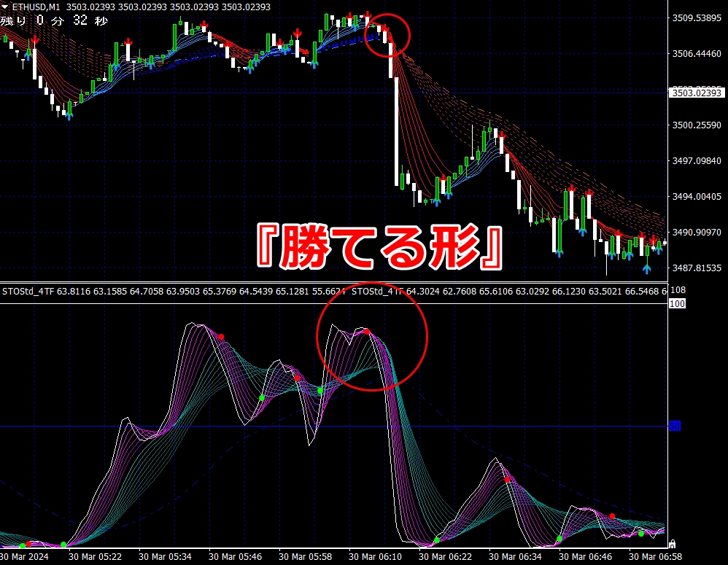Click the 30 Mar 06:58 time label

pyautogui.click(x=655, y=557)
